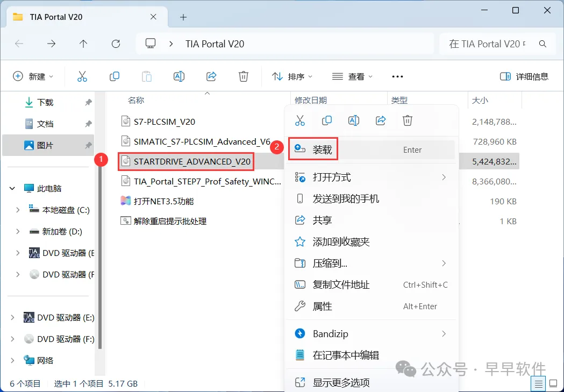Go up one folder level

coord(83,44)
